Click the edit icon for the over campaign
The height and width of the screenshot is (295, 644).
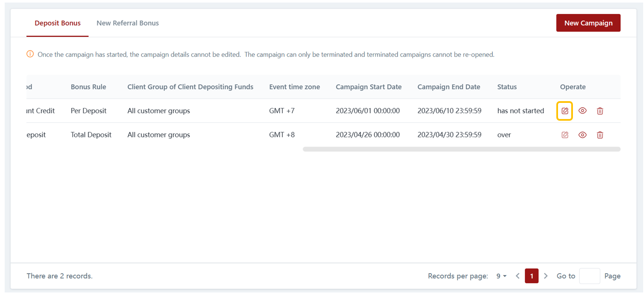pyautogui.click(x=565, y=135)
